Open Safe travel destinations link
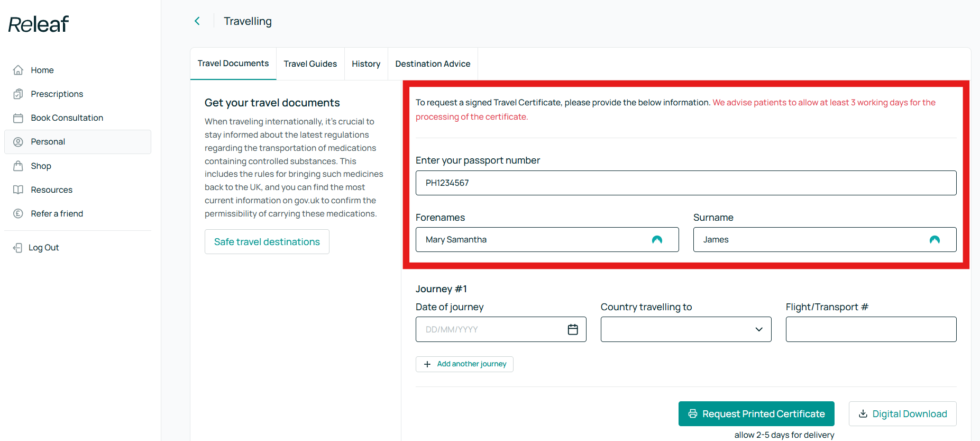The width and height of the screenshot is (980, 441). point(267,242)
